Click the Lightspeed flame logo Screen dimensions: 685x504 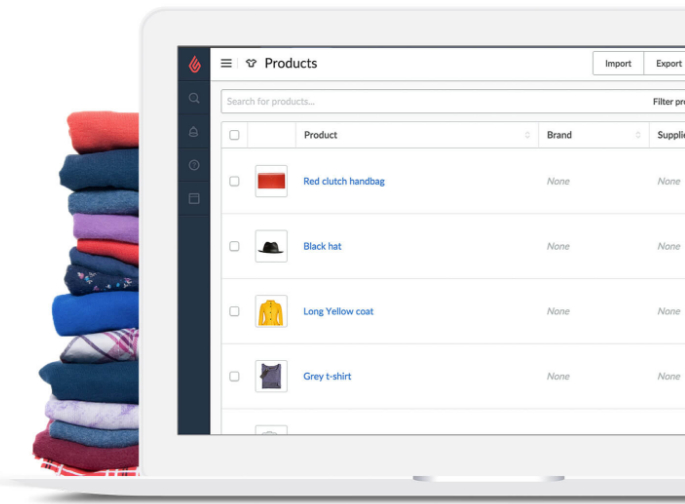tap(194, 64)
